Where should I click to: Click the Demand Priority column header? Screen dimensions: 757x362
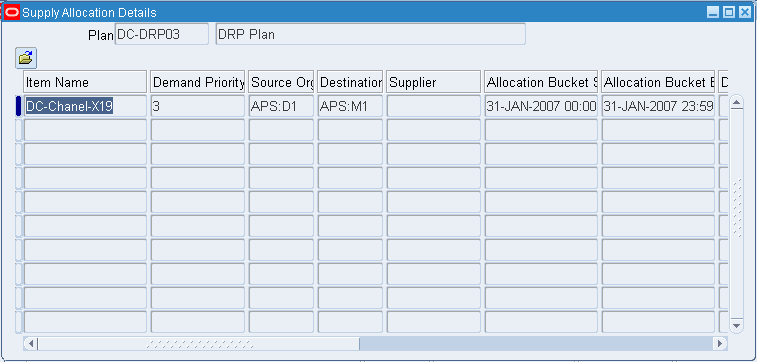pos(198,82)
